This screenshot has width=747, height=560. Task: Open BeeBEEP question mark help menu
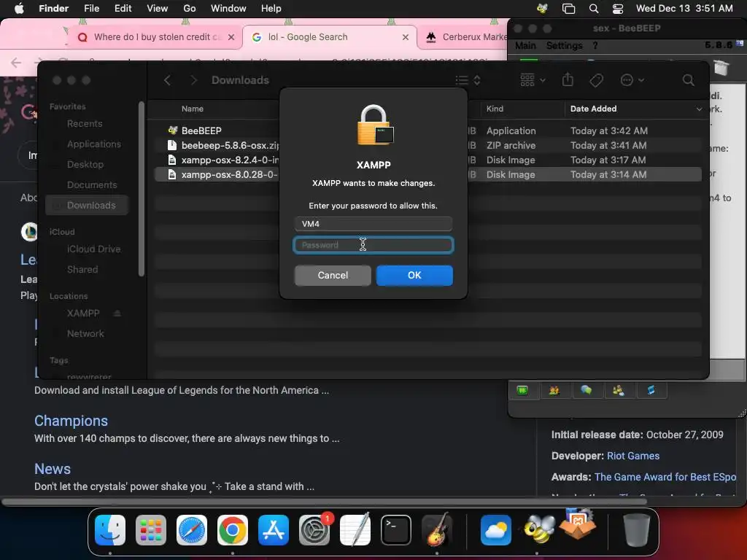[x=595, y=46]
